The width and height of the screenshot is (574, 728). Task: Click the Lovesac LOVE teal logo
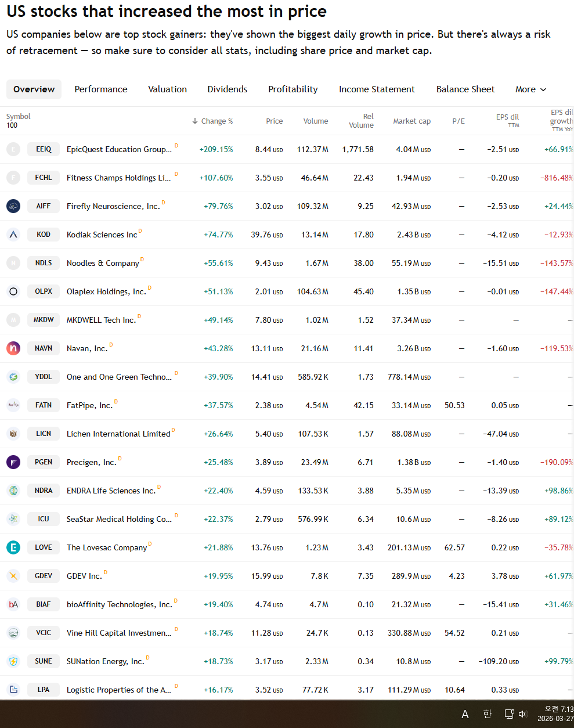coord(13,547)
